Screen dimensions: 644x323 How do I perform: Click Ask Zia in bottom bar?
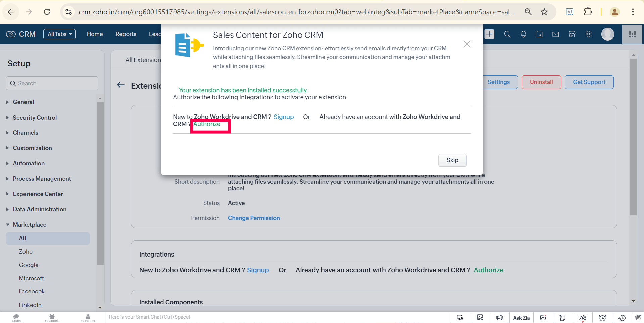[522, 318]
